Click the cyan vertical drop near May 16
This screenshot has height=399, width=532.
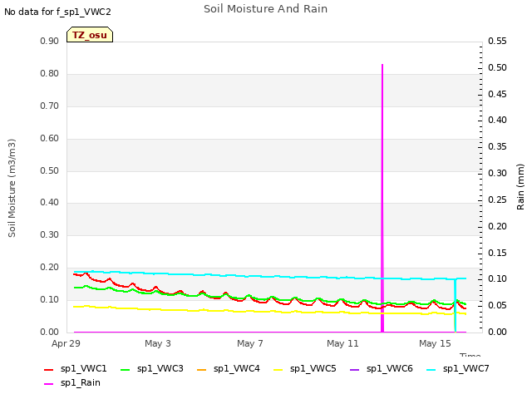tap(455, 305)
